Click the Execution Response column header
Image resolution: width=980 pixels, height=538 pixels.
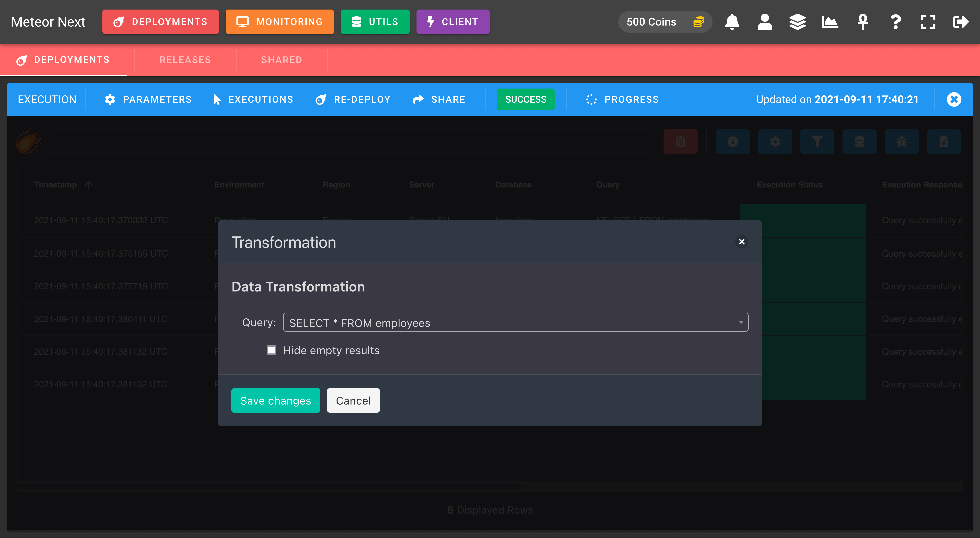(x=922, y=185)
